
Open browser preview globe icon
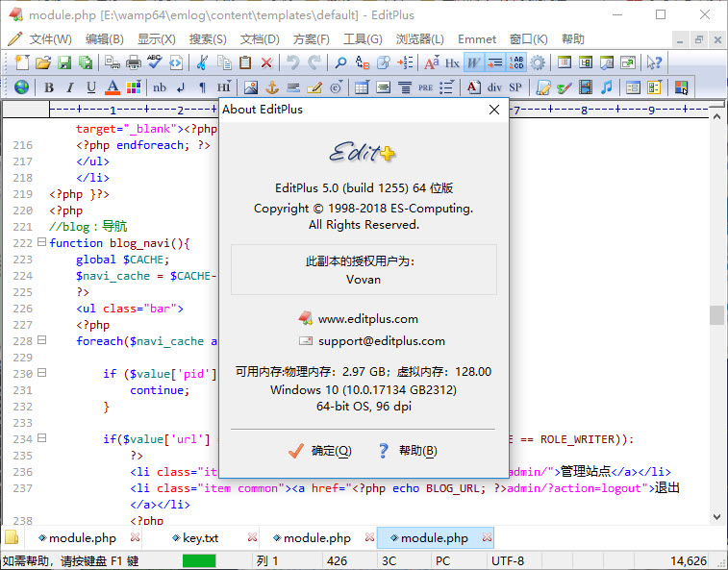pos(21,87)
